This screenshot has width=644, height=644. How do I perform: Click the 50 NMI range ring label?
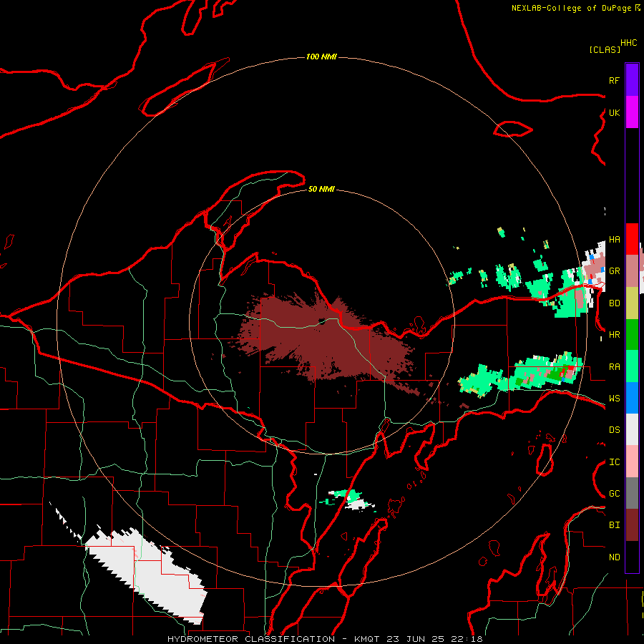(321, 189)
